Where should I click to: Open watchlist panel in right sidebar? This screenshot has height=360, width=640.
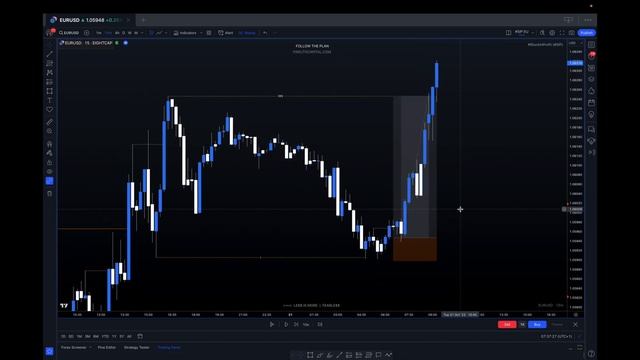(591, 44)
